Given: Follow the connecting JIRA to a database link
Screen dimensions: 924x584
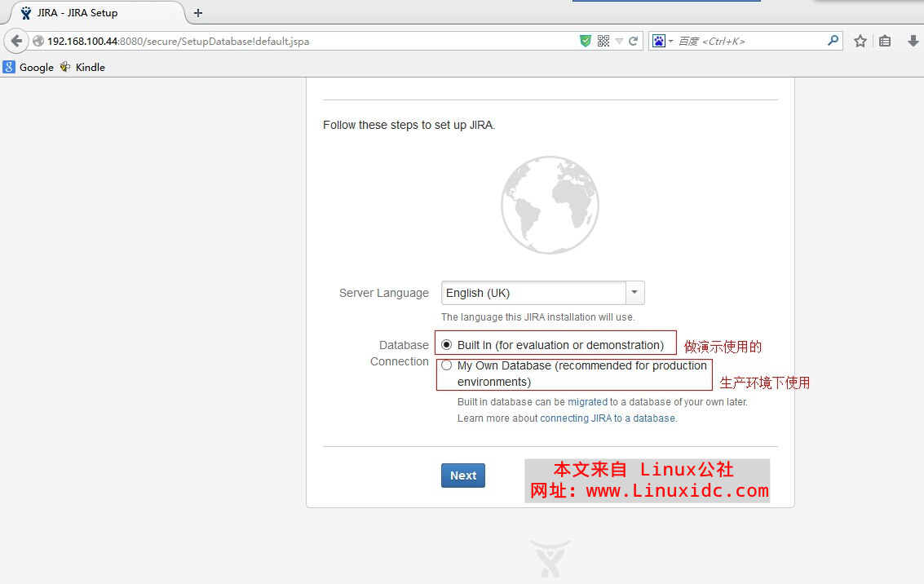Looking at the screenshot, I should 607,418.
